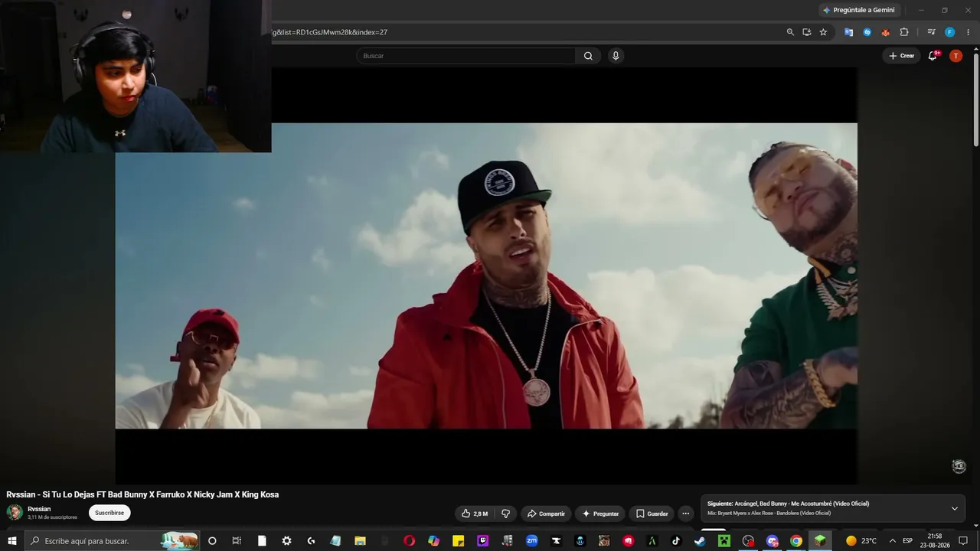Open the Chrome profile avatar
Image resolution: width=980 pixels, height=551 pixels.
(949, 32)
